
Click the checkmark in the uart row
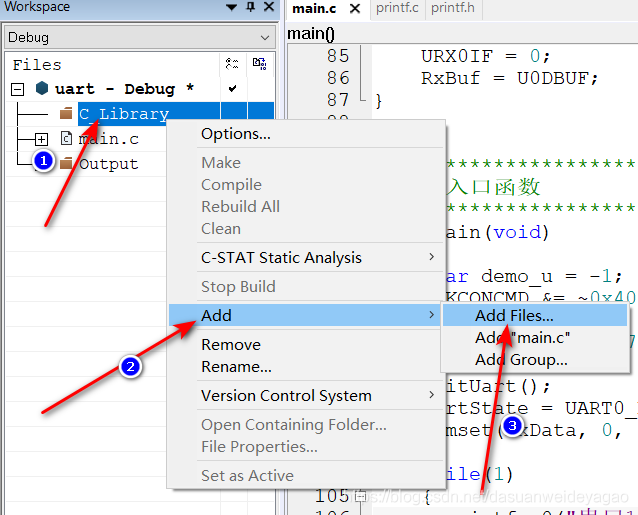tap(232, 88)
